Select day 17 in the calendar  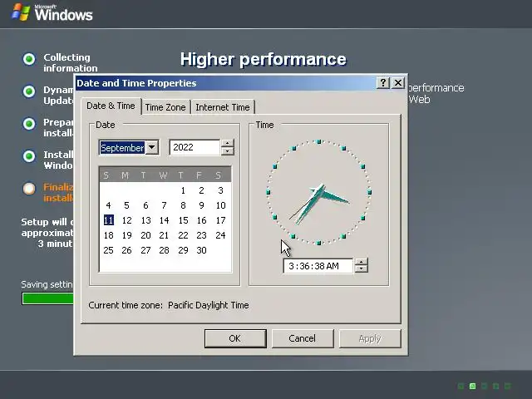pyautogui.click(x=220, y=220)
